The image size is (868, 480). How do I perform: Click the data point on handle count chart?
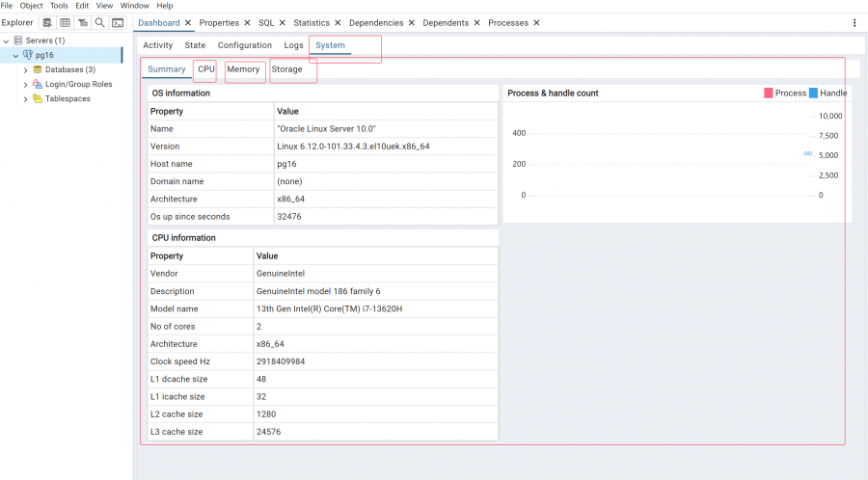pos(808,153)
